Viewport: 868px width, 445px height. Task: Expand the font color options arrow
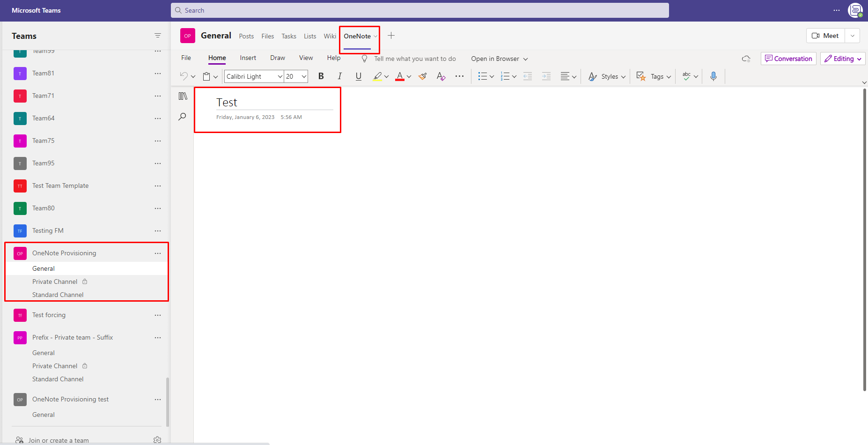(x=409, y=77)
